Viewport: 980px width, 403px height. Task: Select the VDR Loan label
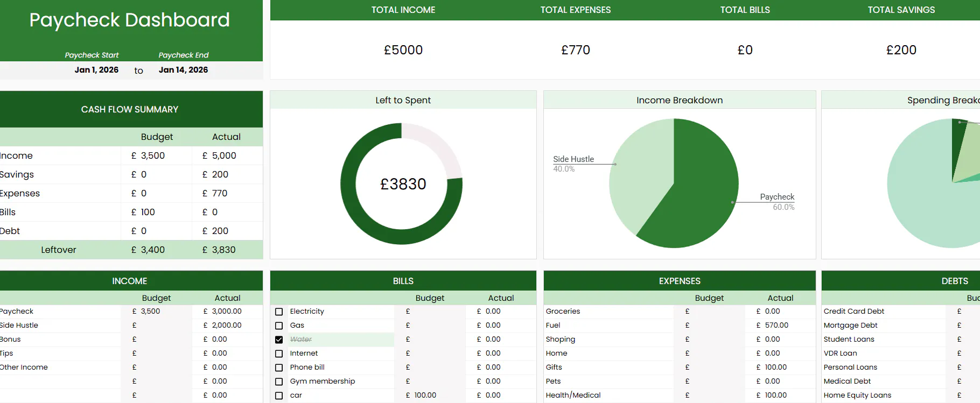coord(840,353)
